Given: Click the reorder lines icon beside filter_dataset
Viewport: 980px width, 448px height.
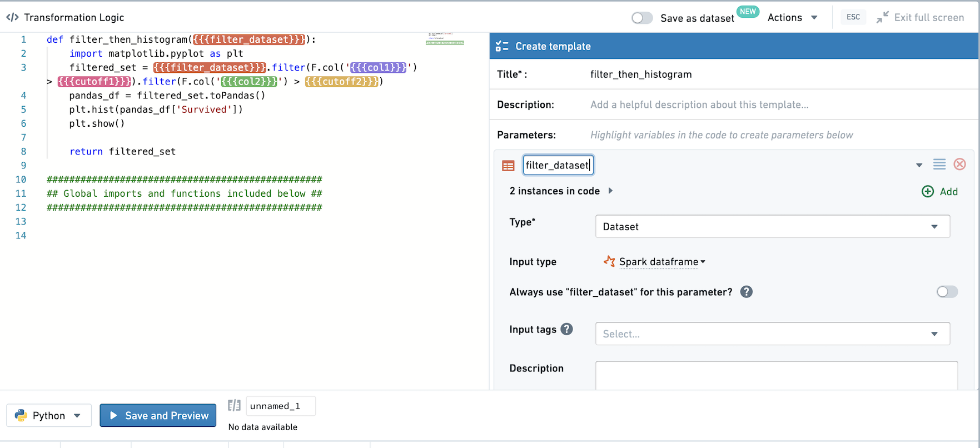Looking at the screenshot, I should coord(939,164).
